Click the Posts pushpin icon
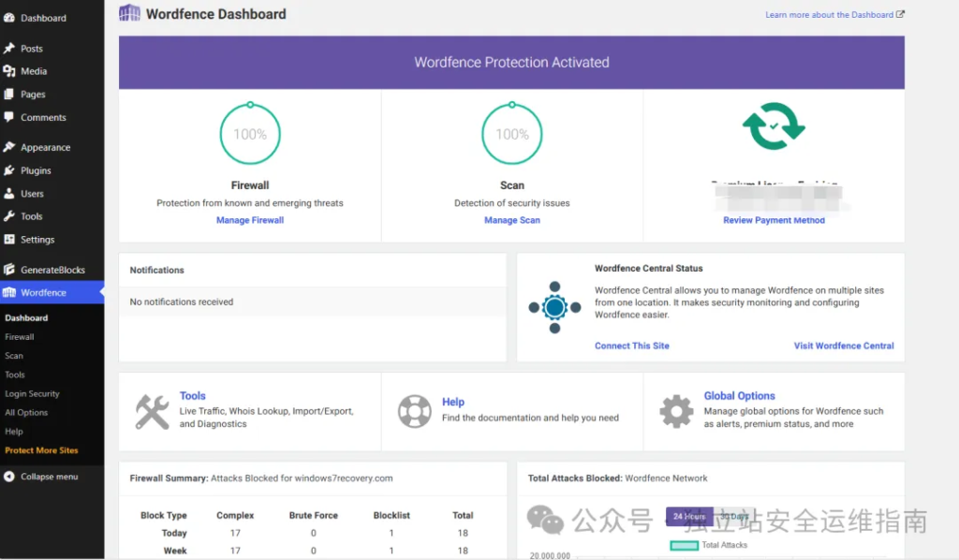The width and height of the screenshot is (959, 560). 8,48
